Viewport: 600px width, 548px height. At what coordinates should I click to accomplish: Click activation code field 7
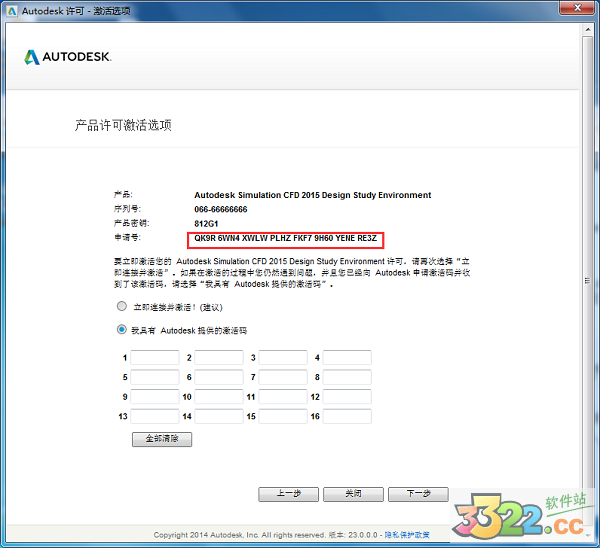pyautogui.click(x=283, y=377)
